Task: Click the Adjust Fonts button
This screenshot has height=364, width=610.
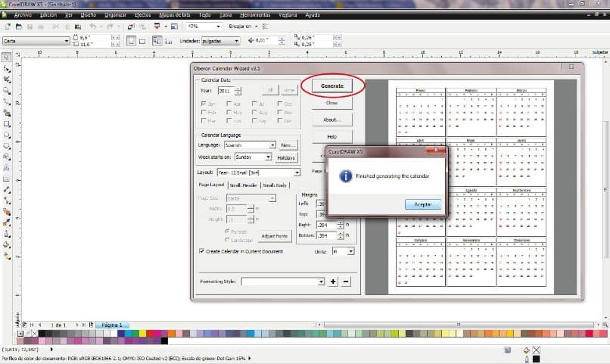Action: pyautogui.click(x=274, y=236)
